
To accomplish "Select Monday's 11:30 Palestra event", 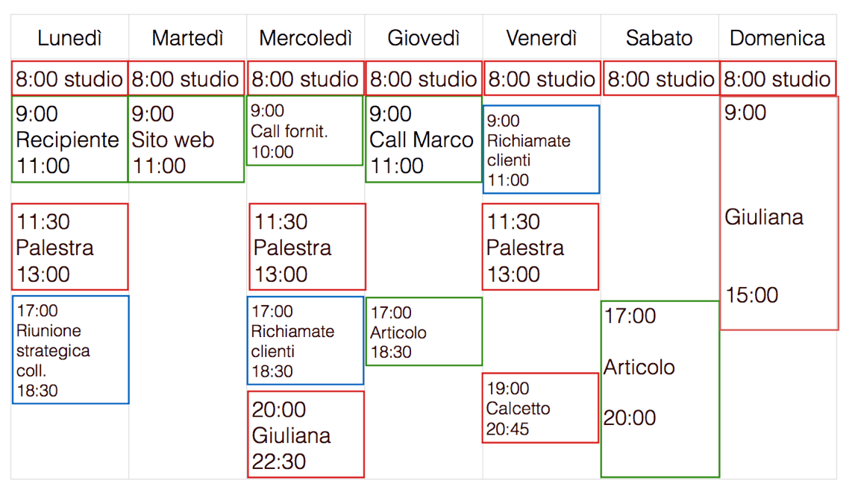I will pos(70,247).
